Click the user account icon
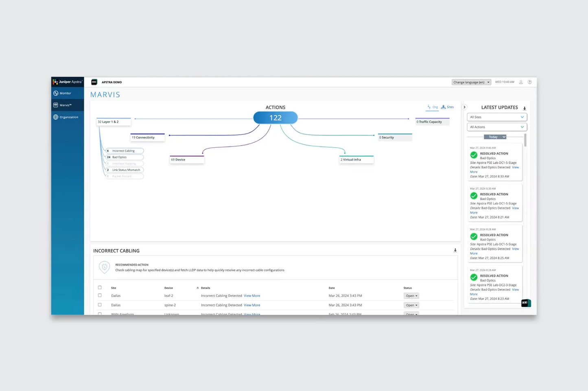The height and width of the screenshot is (391, 588). pos(521,82)
